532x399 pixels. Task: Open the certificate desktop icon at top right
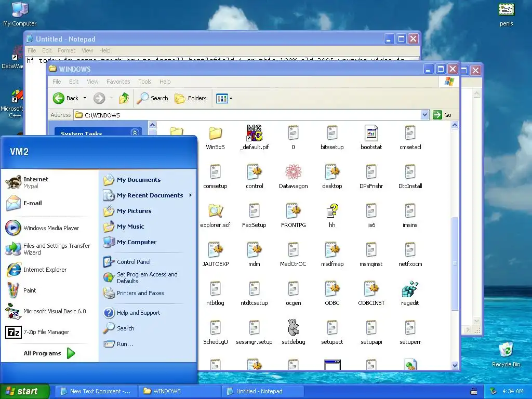point(506,14)
